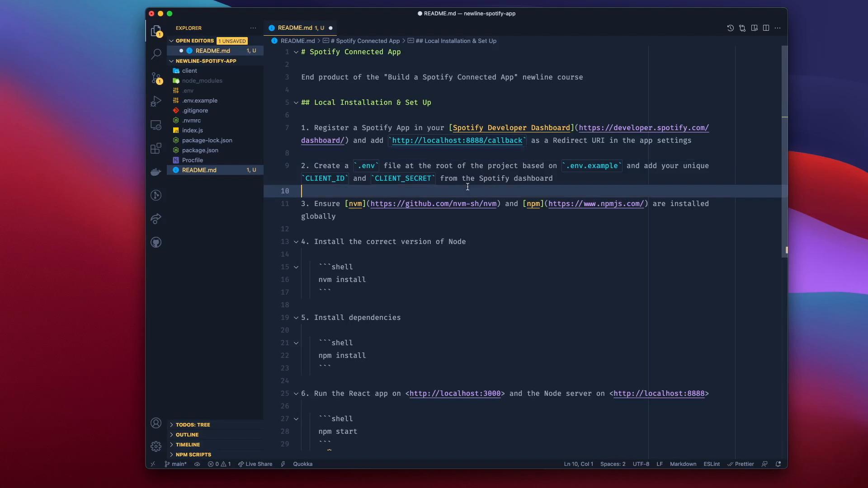Open the Docker view icon
Image resolution: width=868 pixels, height=488 pixels.
[156, 172]
